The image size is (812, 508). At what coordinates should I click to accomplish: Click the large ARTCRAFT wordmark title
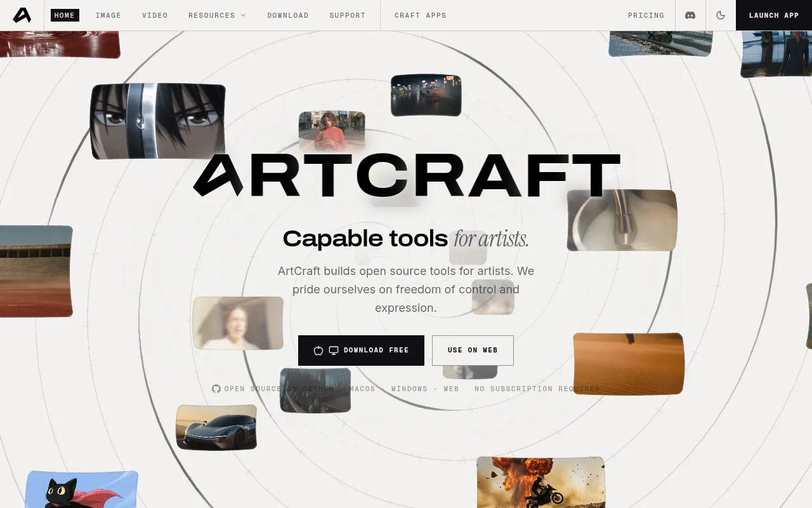click(406, 175)
